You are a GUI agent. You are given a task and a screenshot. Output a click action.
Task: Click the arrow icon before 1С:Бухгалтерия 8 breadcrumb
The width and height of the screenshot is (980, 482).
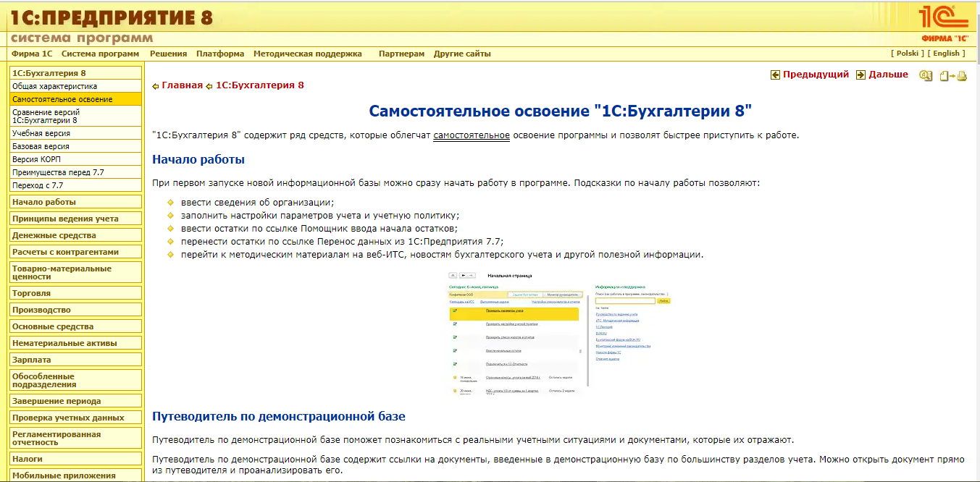pos(207,85)
